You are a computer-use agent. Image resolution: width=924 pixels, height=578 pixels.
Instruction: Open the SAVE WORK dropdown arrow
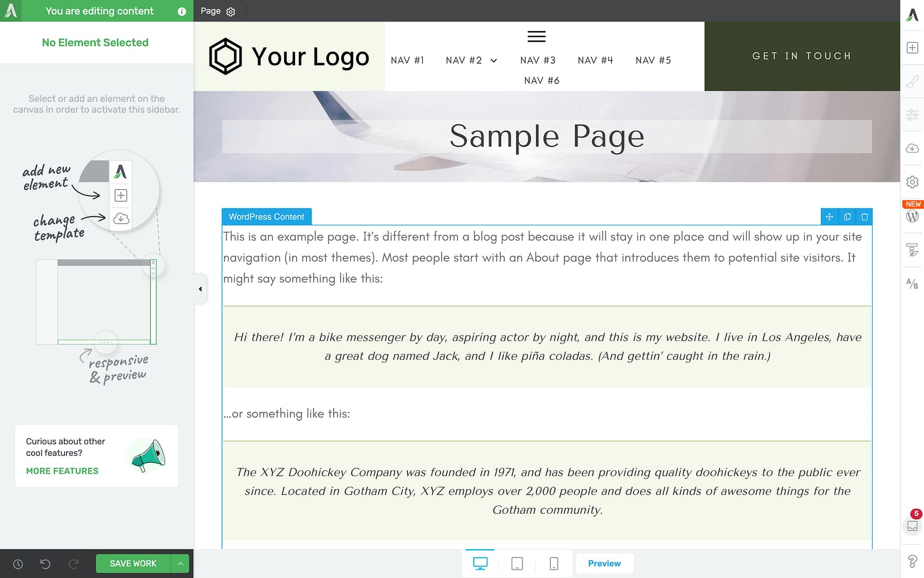[180, 563]
